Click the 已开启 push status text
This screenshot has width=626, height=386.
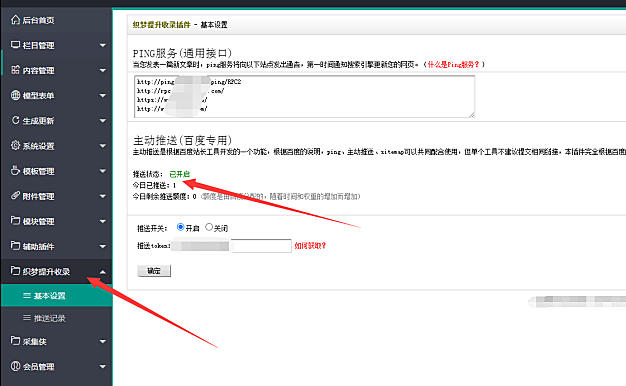[x=180, y=174]
